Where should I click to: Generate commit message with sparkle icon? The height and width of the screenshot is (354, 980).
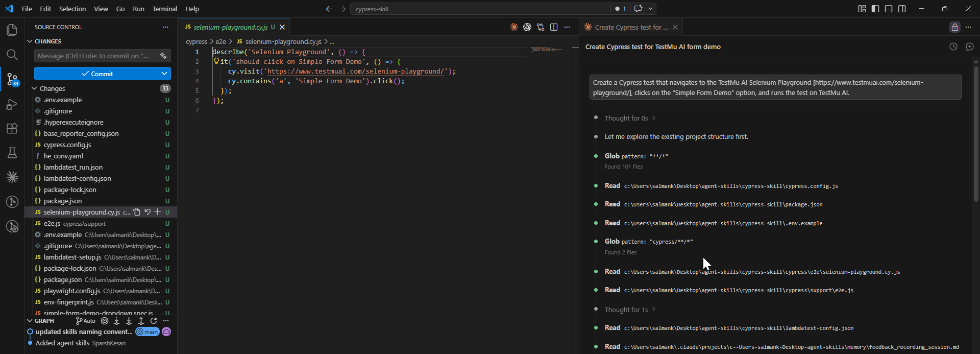(x=163, y=56)
